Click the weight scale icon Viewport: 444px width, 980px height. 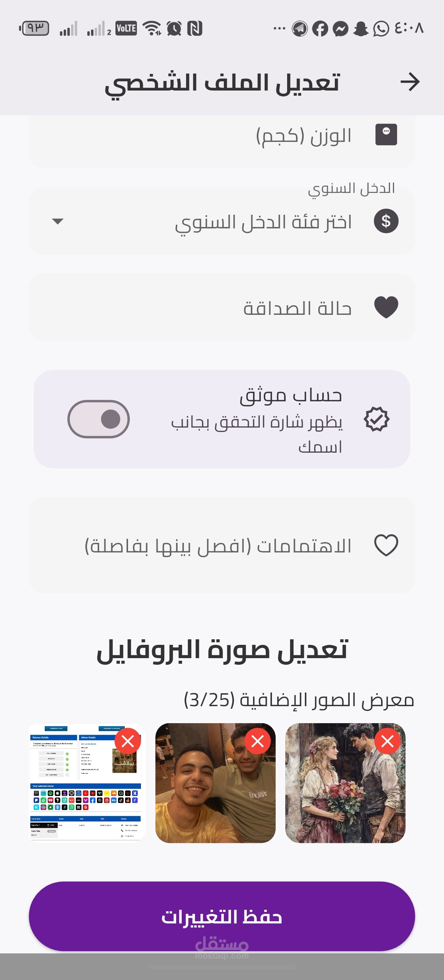pyautogui.click(x=386, y=135)
